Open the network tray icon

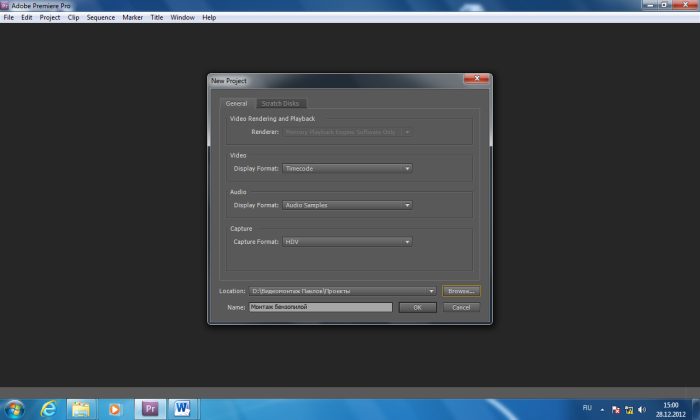coord(629,410)
